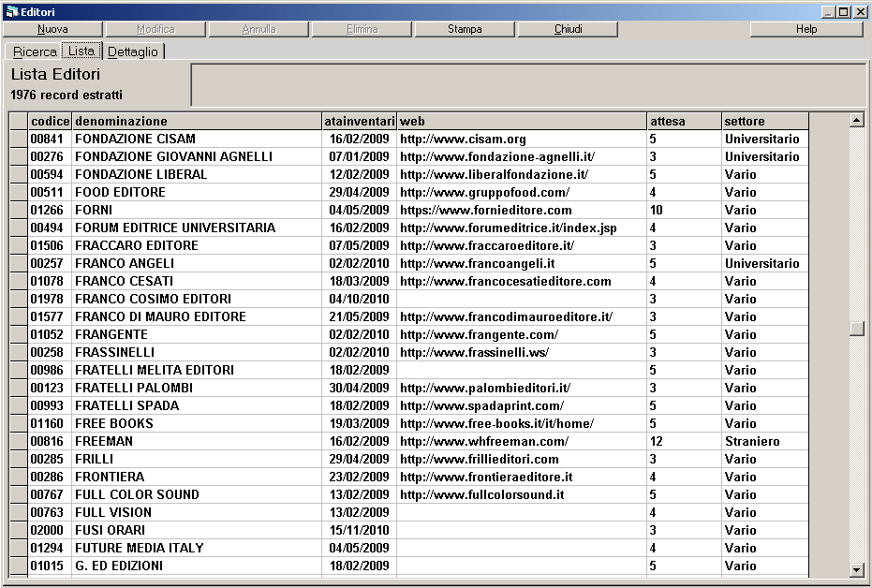Open Help from the toolbar

805,29
